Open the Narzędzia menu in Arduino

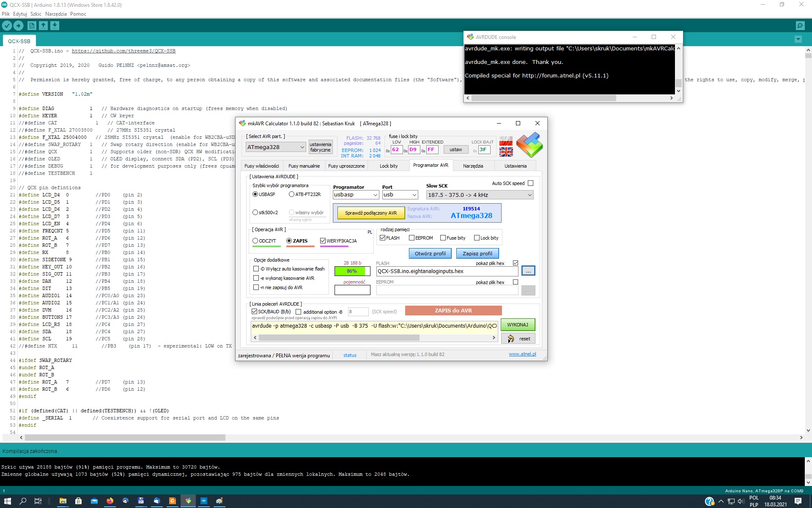pos(56,14)
